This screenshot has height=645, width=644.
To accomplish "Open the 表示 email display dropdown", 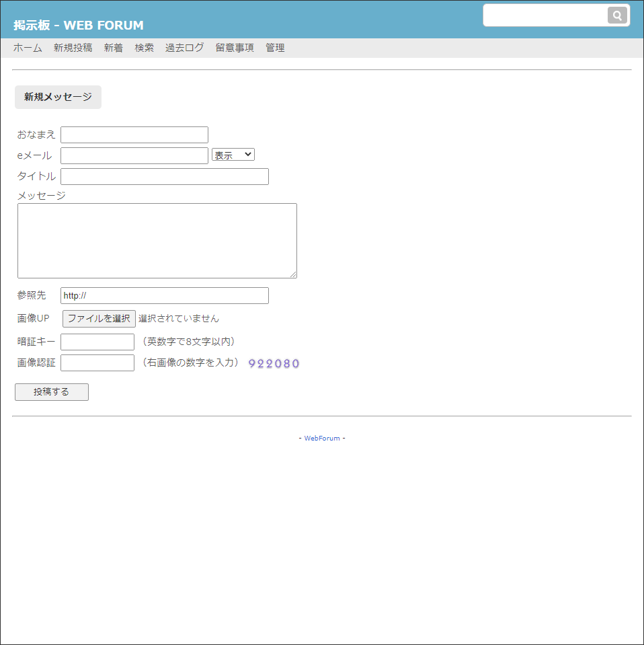I will (x=233, y=154).
